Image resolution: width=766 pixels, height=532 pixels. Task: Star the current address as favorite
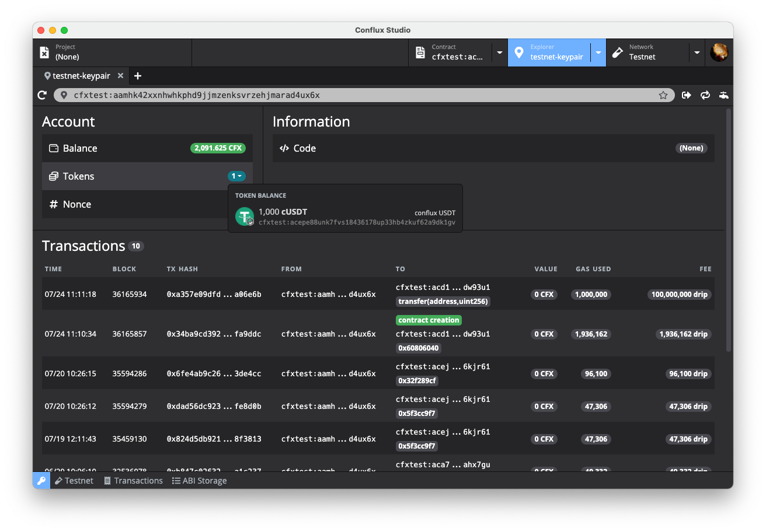point(663,95)
